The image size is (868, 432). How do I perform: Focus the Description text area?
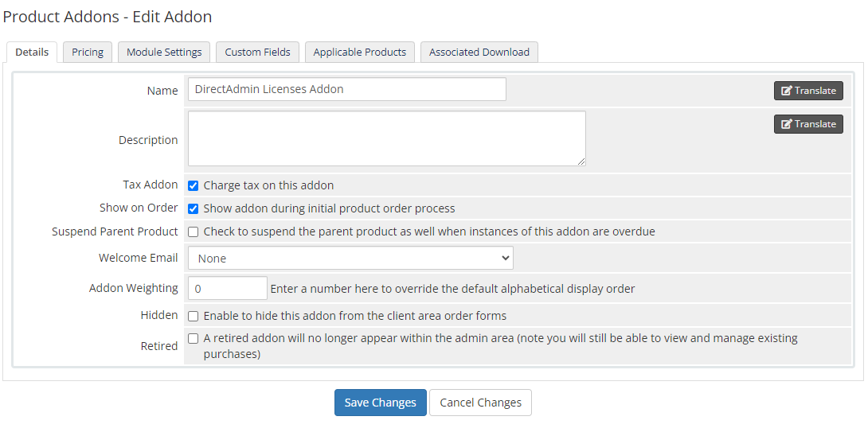click(x=387, y=138)
